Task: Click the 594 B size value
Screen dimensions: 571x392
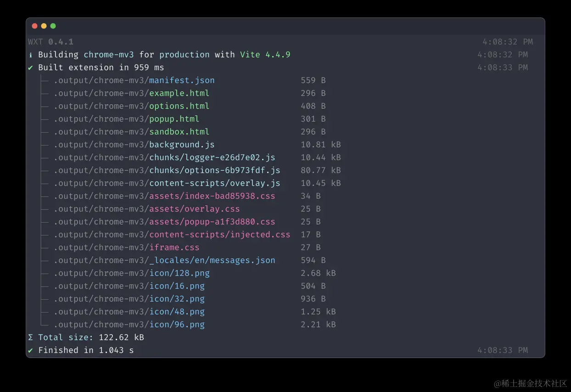Action: tap(313, 260)
